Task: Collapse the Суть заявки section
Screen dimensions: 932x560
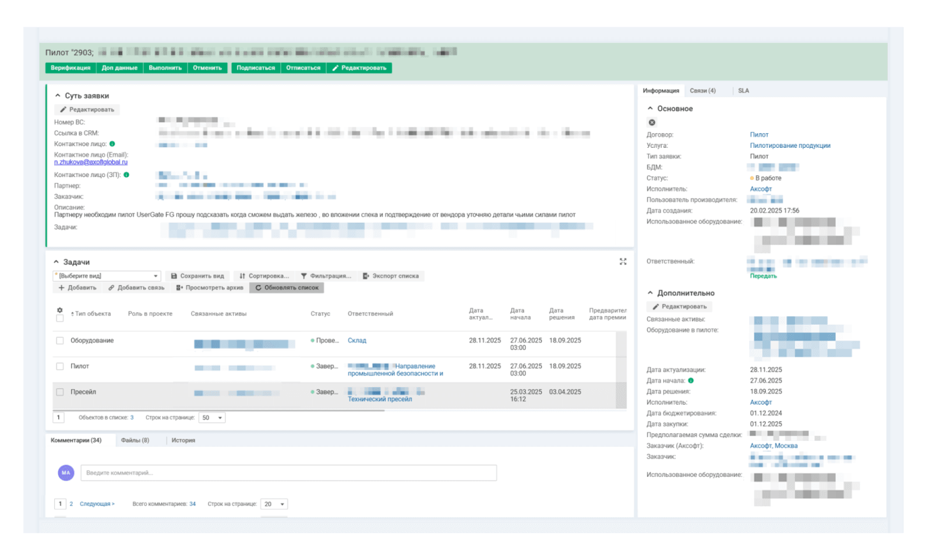Action: 58,95
